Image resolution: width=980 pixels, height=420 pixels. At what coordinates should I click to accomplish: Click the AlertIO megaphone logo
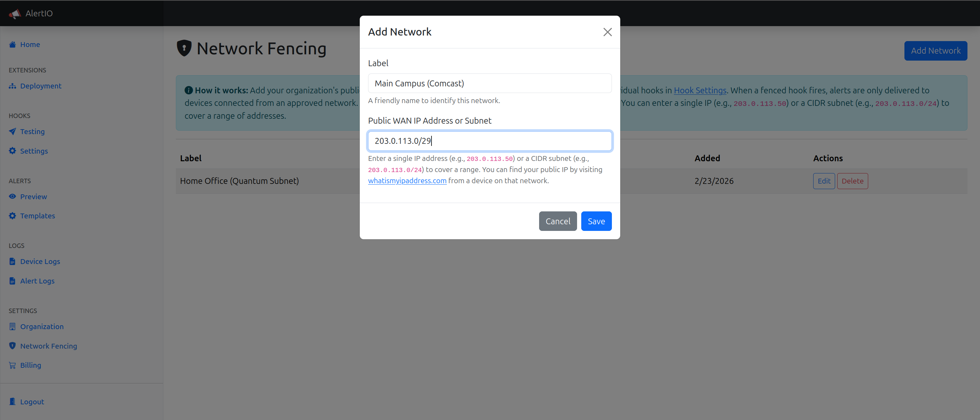pyautogui.click(x=15, y=13)
